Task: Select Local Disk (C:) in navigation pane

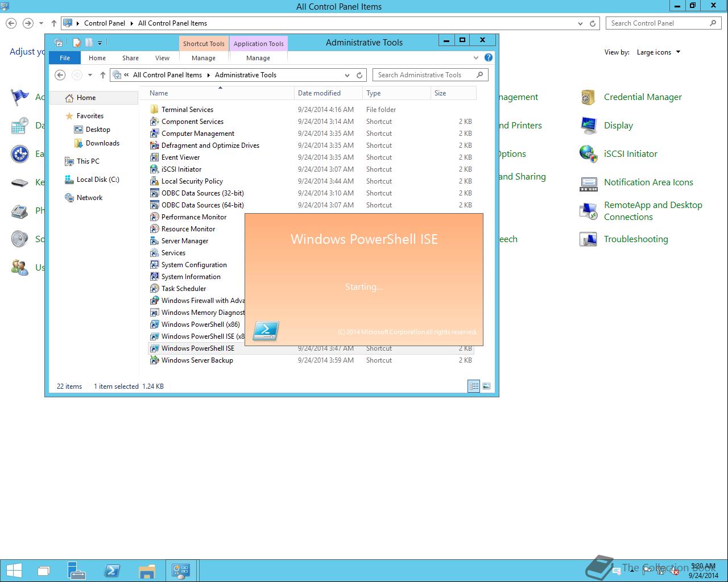Action: 92,180
